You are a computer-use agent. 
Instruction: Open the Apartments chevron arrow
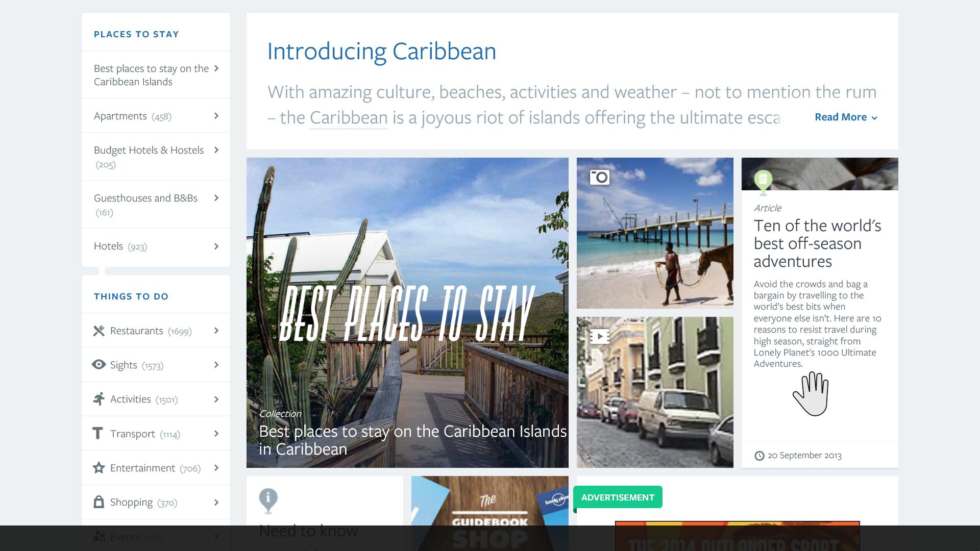point(216,116)
